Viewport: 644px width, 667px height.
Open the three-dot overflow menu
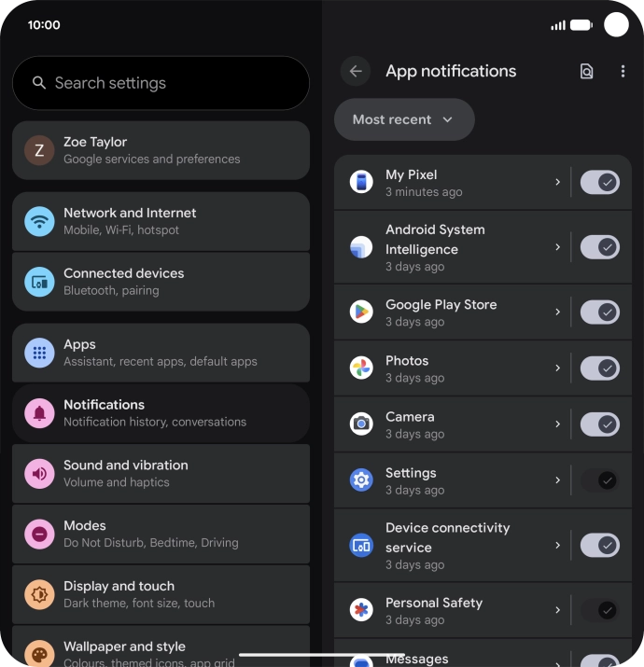(x=623, y=71)
